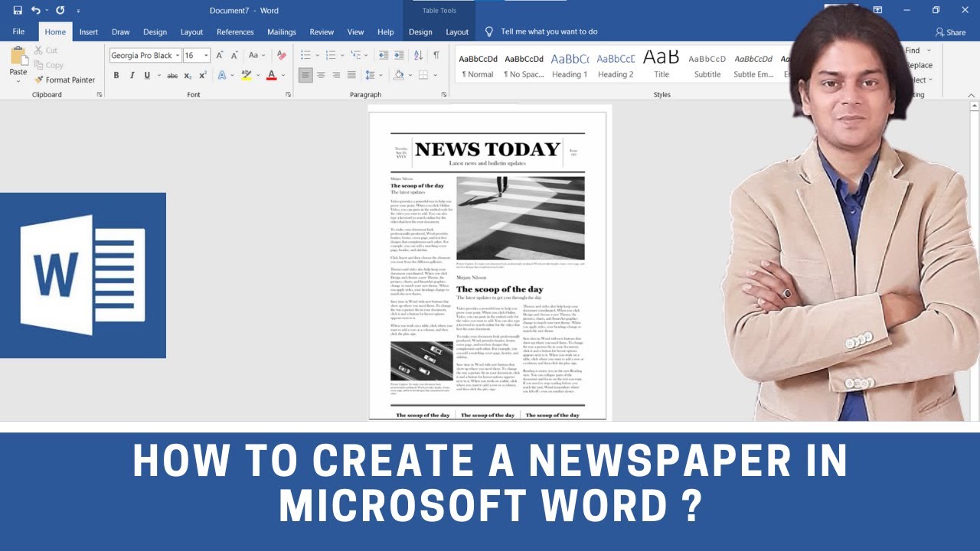Toggle Underline formatting

147,75
